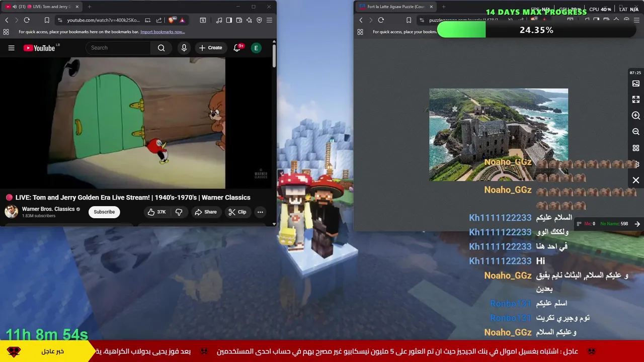Go back in the YouTube browser window
This screenshot has width=644, height=362.
coord(7,20)
